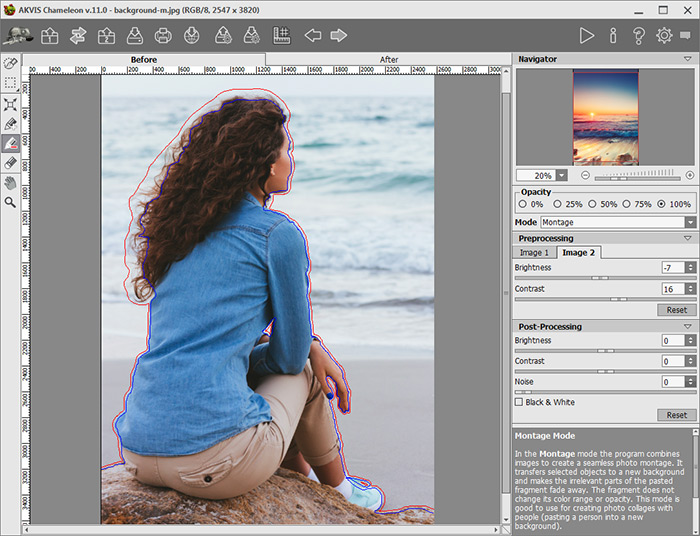Adjust Post-Processing Brightness spinner arrows
700x536 pixels.
pyautogui.click(x=691, y=341)
